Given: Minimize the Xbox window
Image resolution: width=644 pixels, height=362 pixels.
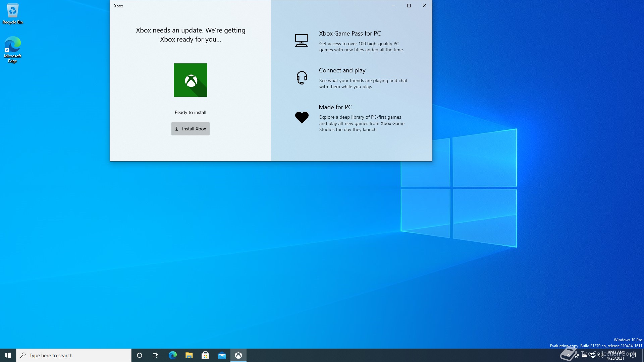Looking at the screenshot, I should point(393,6).
